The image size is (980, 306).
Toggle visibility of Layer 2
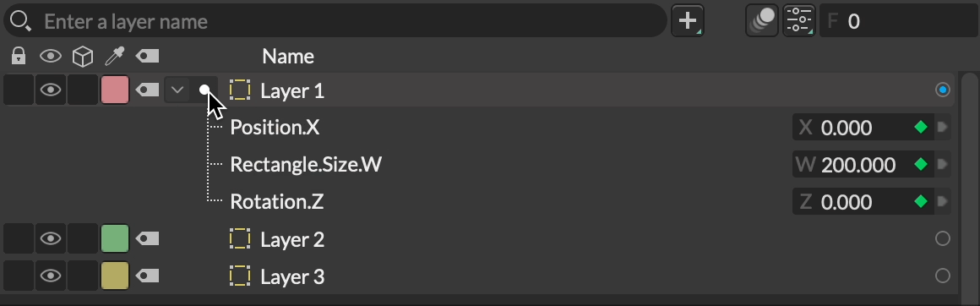(x=51, y=238)
